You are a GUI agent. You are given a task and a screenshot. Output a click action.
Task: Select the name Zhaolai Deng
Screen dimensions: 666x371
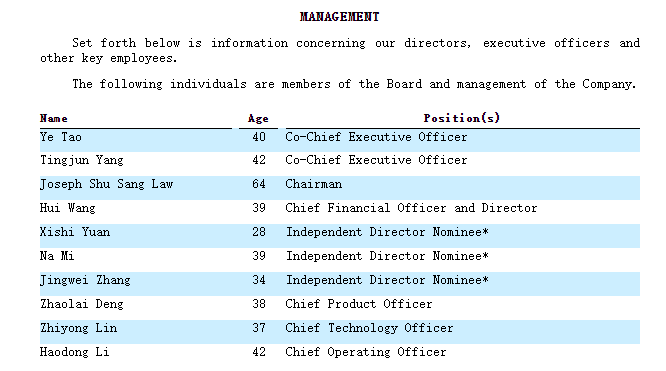point(82,304)
